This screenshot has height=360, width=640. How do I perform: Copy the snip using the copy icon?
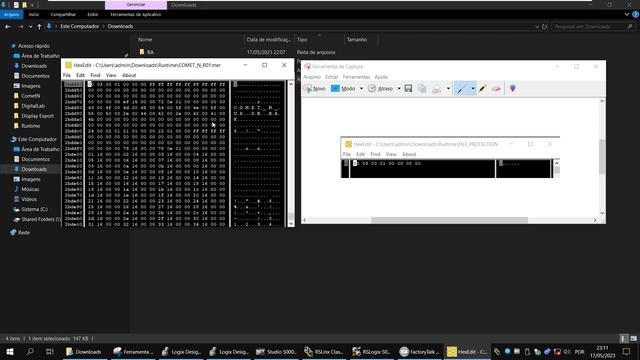click(422, 89)
